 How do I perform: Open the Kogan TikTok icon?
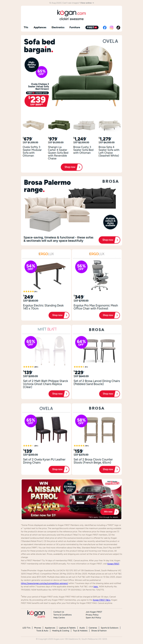pyautogui.click(x=118, y=27)
